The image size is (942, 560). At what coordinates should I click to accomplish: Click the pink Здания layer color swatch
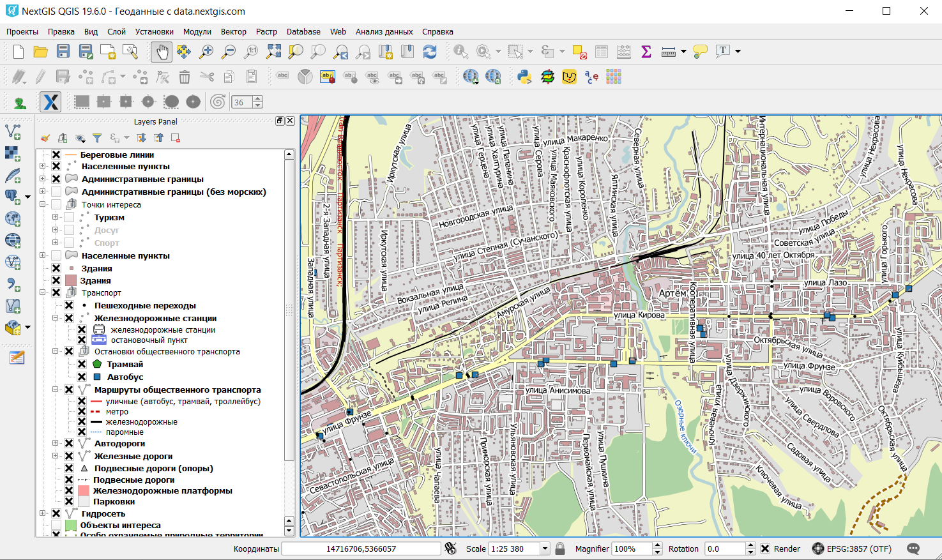70,280
